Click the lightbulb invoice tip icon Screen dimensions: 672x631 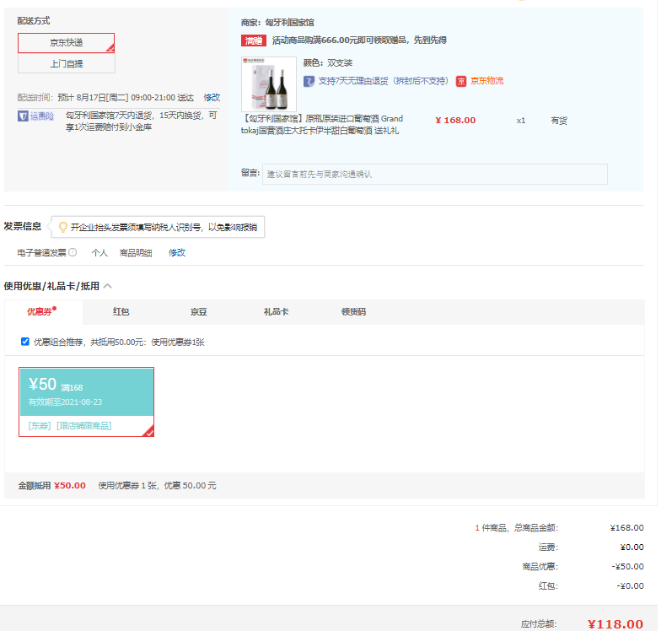[x=63, y=227]
